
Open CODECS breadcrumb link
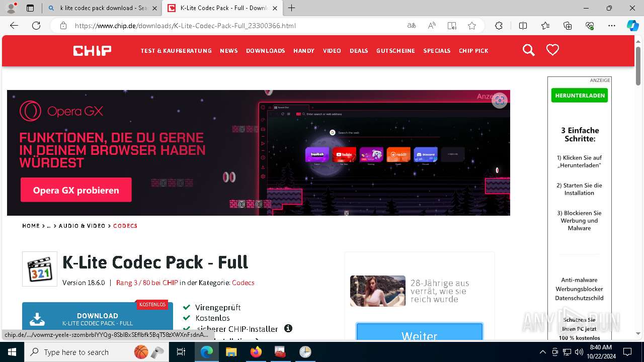125,226
